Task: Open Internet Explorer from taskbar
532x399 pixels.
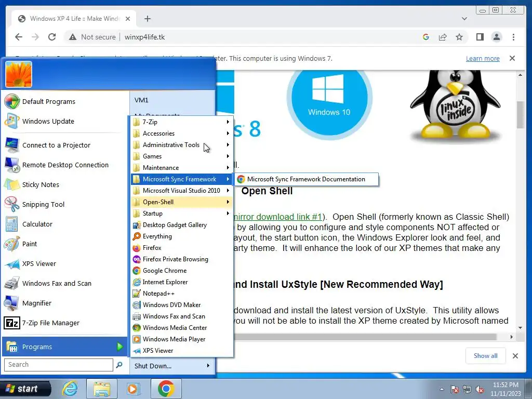Action: pyautogui.click(x=70, y=389)
